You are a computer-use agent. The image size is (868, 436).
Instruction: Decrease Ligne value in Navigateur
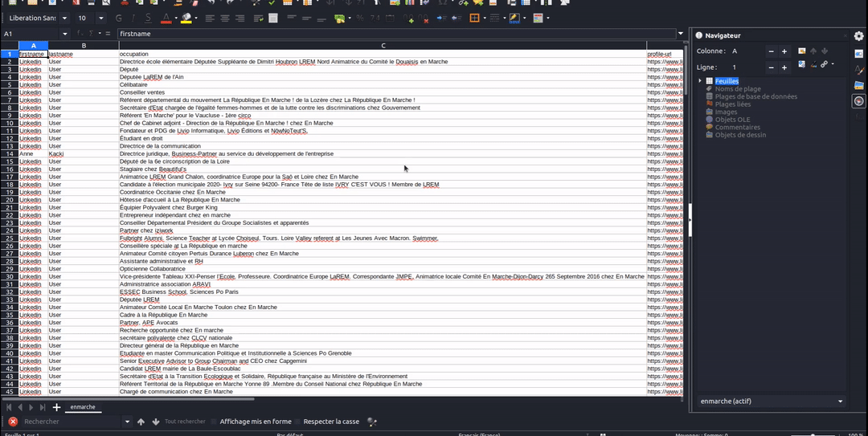[x=771, y=67]
